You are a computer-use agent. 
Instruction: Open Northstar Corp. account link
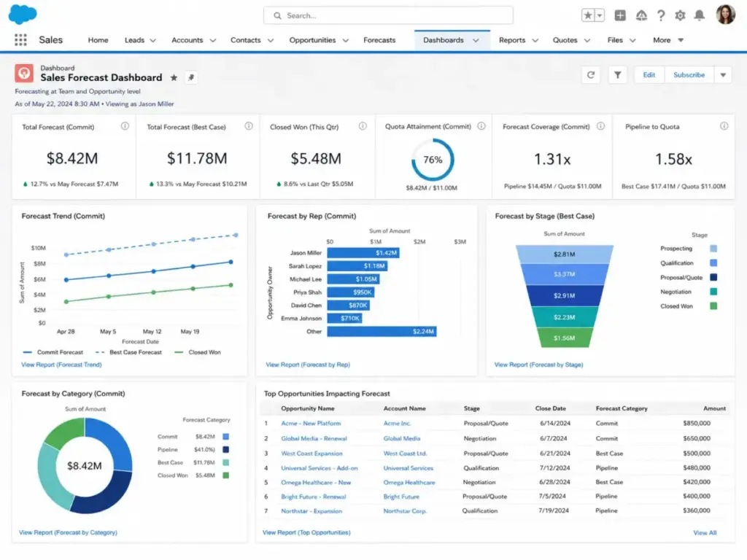coord(404,511)
